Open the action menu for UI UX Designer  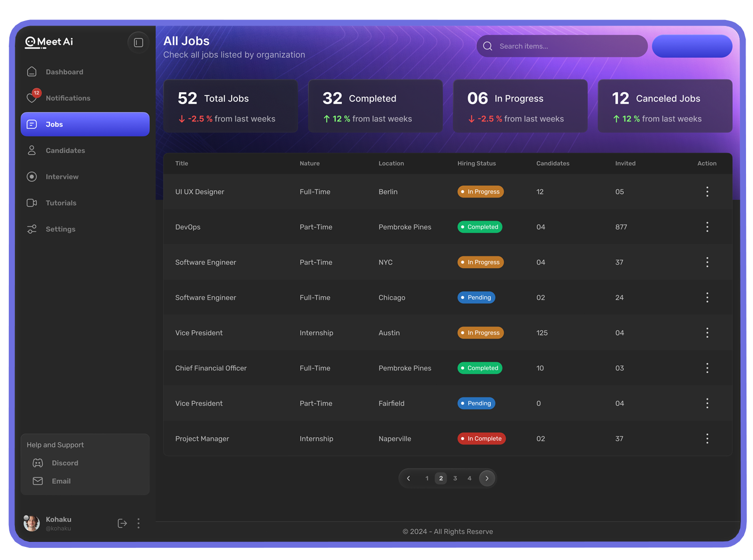pyautogui.click(x=707, y=191)
